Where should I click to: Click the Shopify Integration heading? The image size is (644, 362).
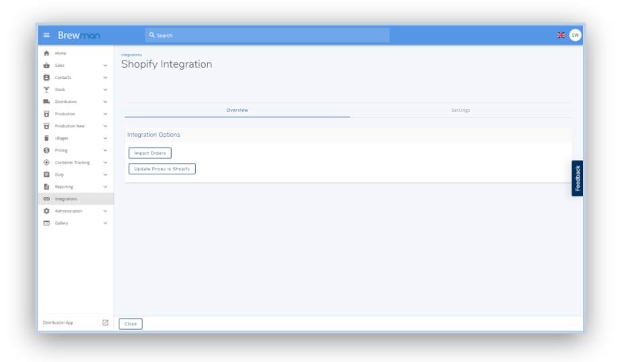tap(167, 64)
